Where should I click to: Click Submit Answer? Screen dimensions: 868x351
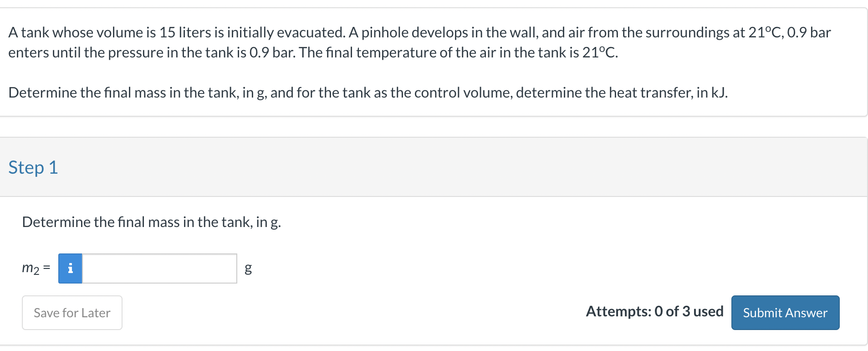785,313
